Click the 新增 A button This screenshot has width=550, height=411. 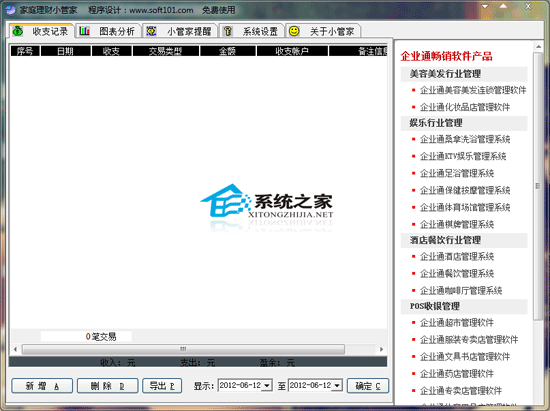[x=42, y=386]
